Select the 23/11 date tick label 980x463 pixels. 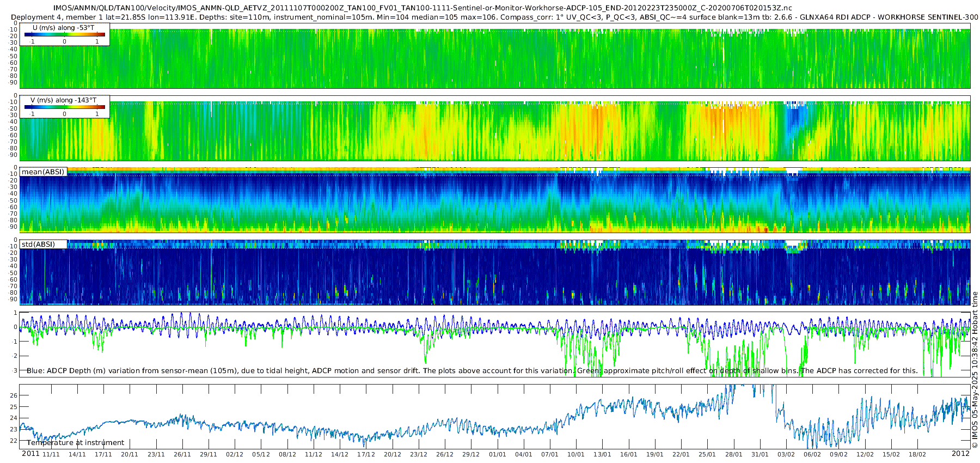156,454
